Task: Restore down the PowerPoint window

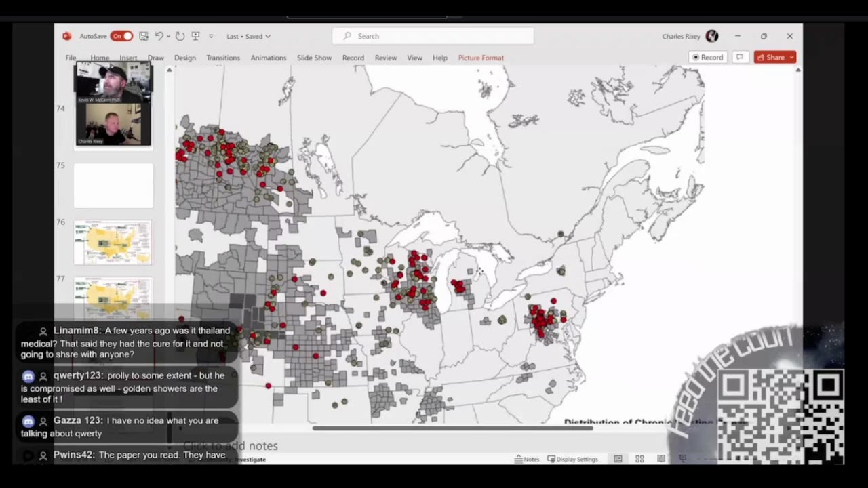Action: click(x=764, y=36)
